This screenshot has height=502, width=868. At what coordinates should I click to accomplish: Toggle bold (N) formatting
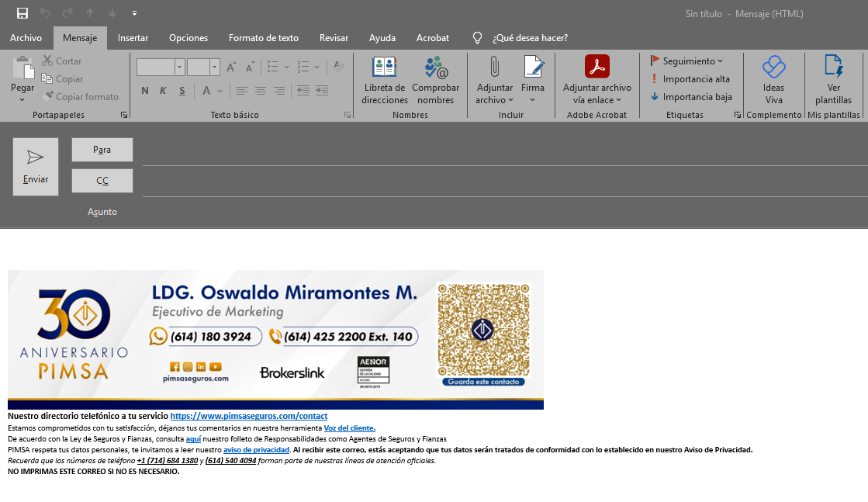click(144, 91)
